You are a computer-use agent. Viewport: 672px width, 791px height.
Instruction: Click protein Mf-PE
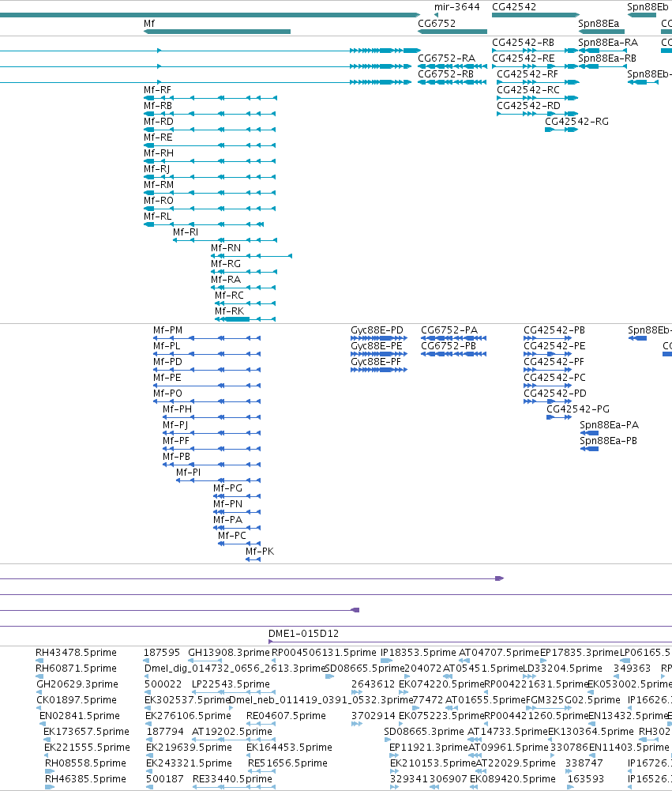point(167,378)
